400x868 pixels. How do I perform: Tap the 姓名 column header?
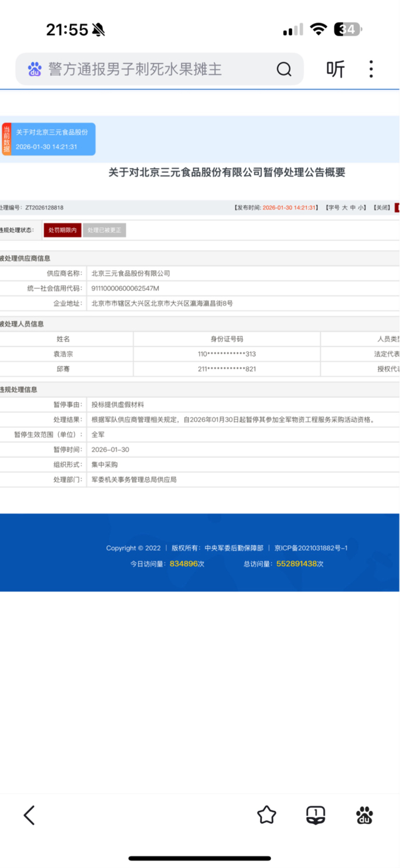point(63,339)
